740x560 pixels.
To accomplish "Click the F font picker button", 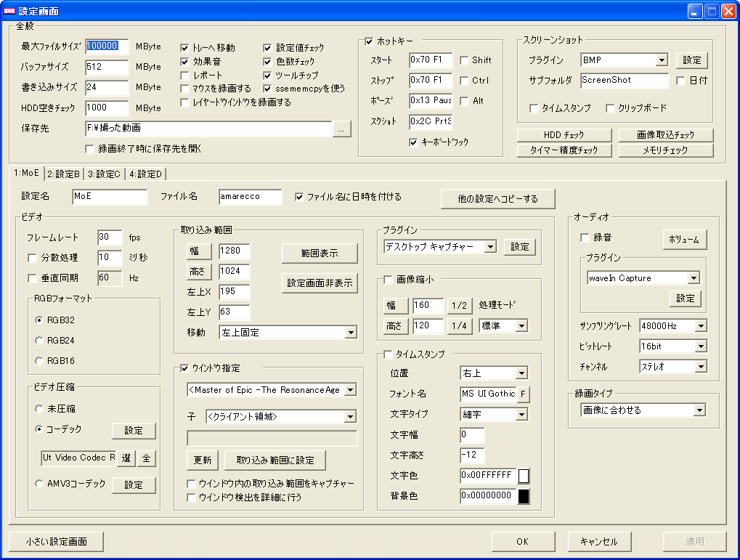I will click(x=523, y=394).
